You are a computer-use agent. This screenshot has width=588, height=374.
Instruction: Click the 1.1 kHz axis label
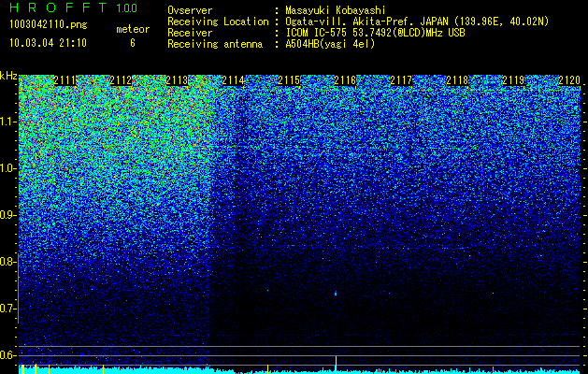click(x=7, y=122)
